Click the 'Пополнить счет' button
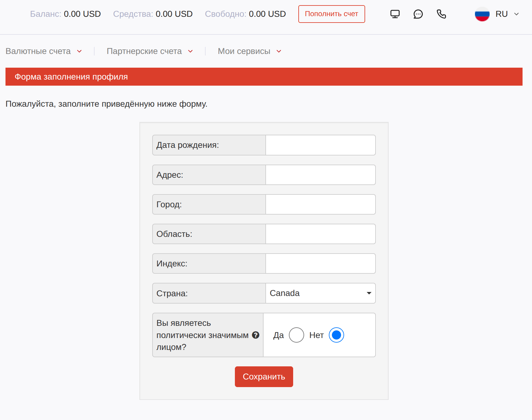Screen dimensions: 532x420 click(x=331, y=14)
